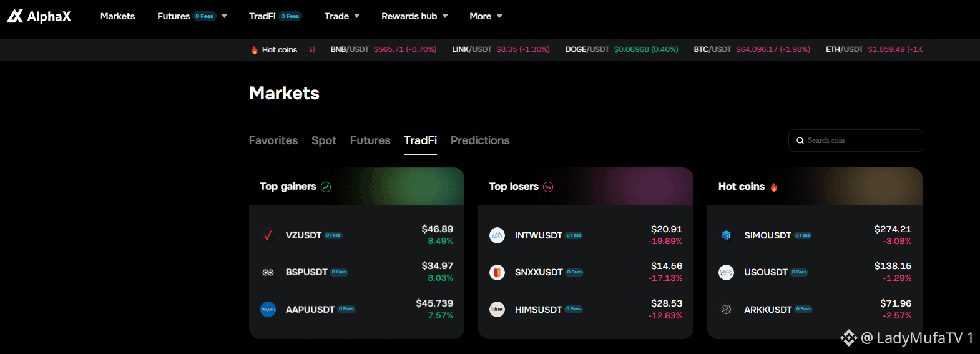Switch to the Futures markets tab
This screenshot has width=980, height=354.
tap(370, 140)
